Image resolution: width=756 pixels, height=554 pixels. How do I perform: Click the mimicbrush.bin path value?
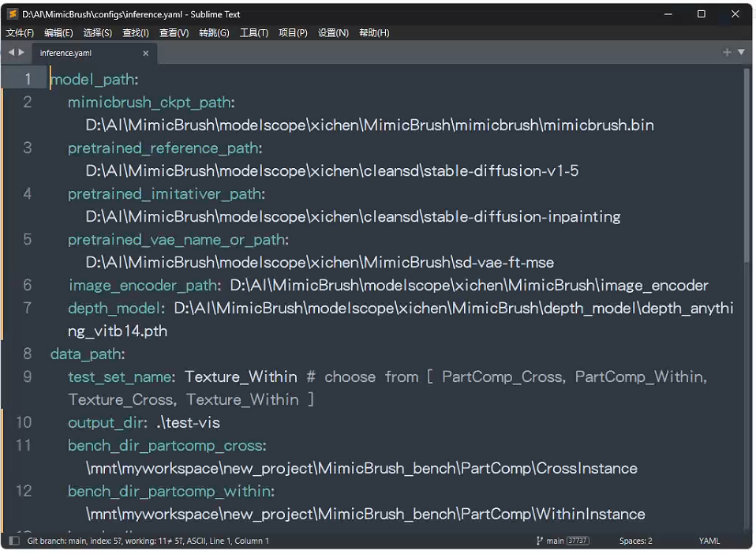(370, 125)
